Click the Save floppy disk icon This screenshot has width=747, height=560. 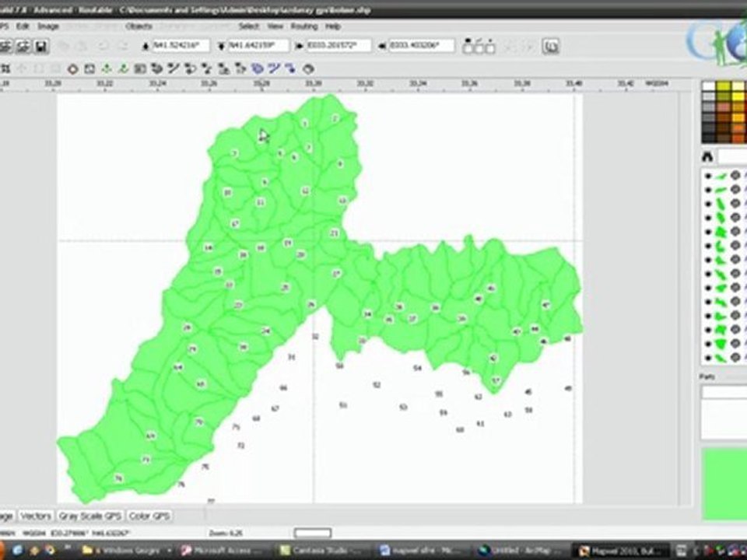[41, 46]
